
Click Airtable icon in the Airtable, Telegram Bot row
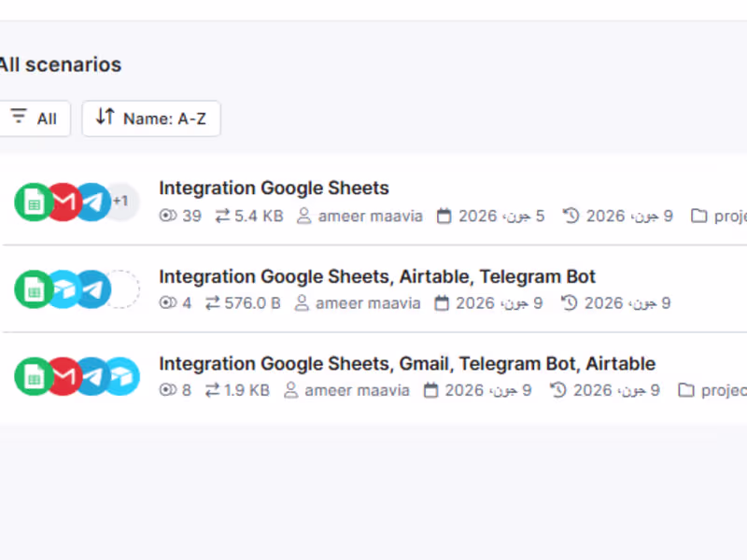tap(63, 289)
